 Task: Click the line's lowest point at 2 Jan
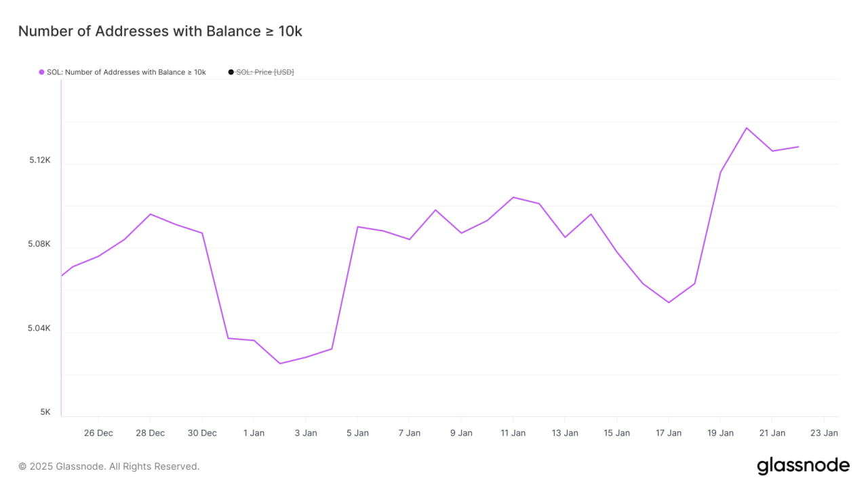tap(279, 363)
